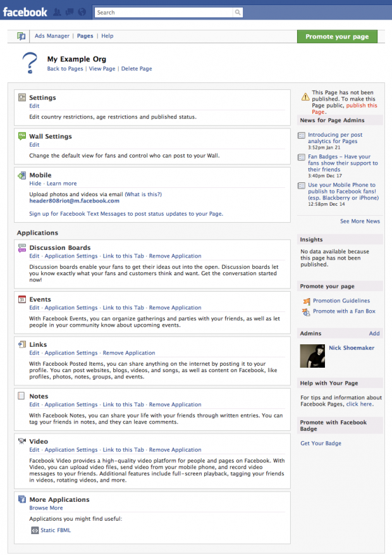Screen dimensions: 392x555
Task: Open Ads Manager in the top menu
Action: [x=52, y=35]
